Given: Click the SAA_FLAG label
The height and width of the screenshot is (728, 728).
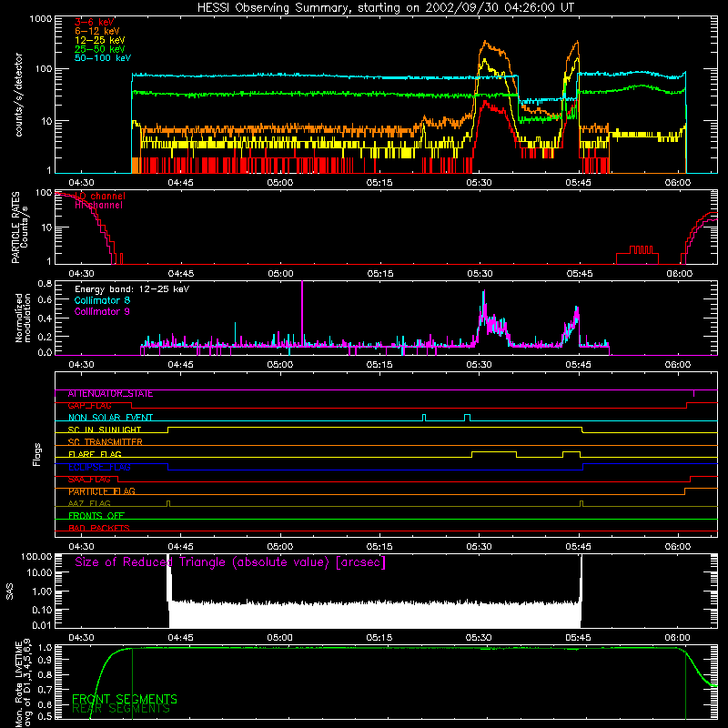Looking at the screenshot, I should tap(89, 480).
